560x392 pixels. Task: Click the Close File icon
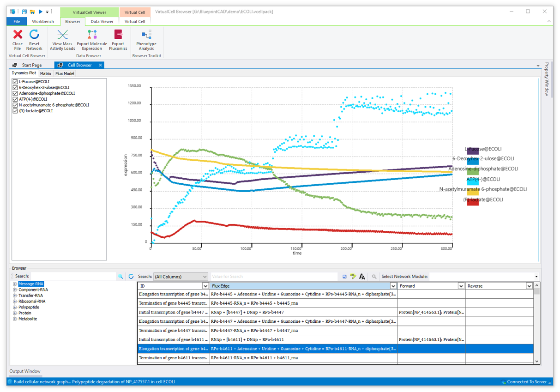18,35
